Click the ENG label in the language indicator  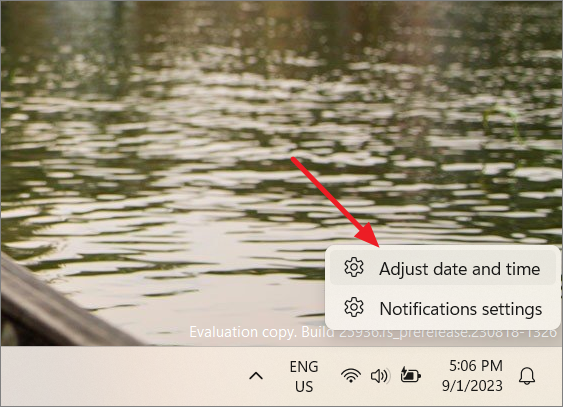[304, 367]
